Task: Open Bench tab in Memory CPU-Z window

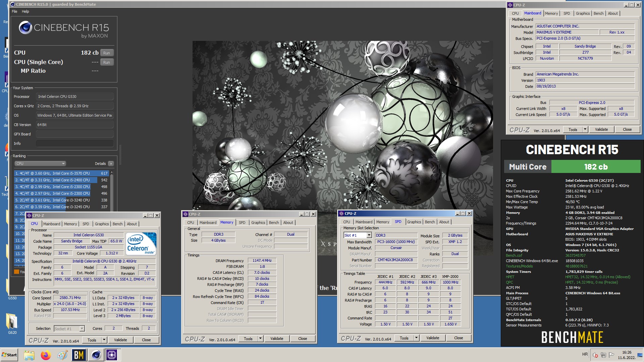Action: coord(274,223)
